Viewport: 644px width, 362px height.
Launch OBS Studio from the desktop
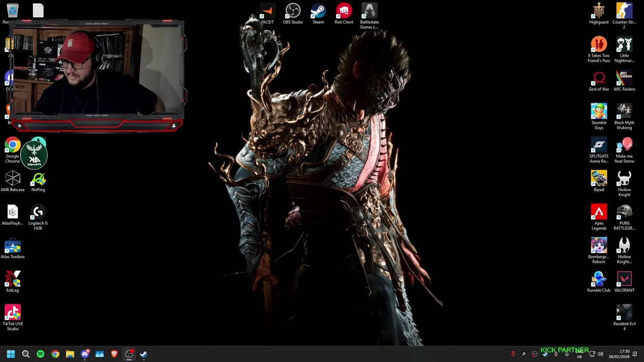tap(293, 14)
